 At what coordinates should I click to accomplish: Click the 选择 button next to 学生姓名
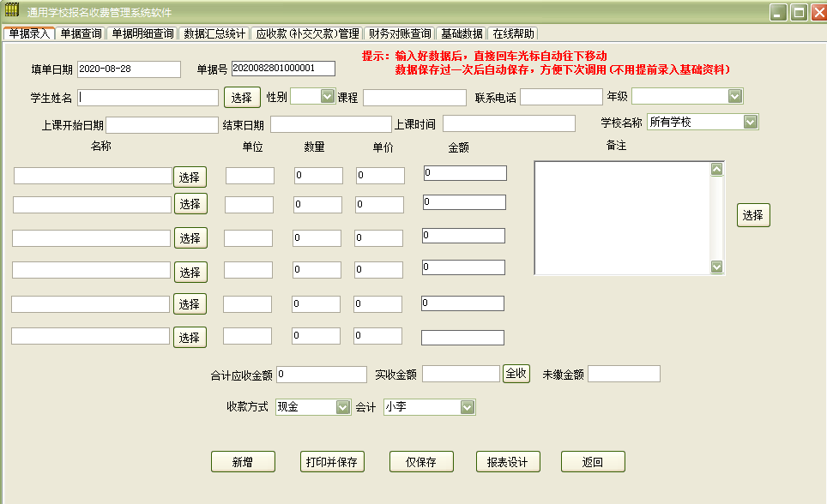[244, 97]
